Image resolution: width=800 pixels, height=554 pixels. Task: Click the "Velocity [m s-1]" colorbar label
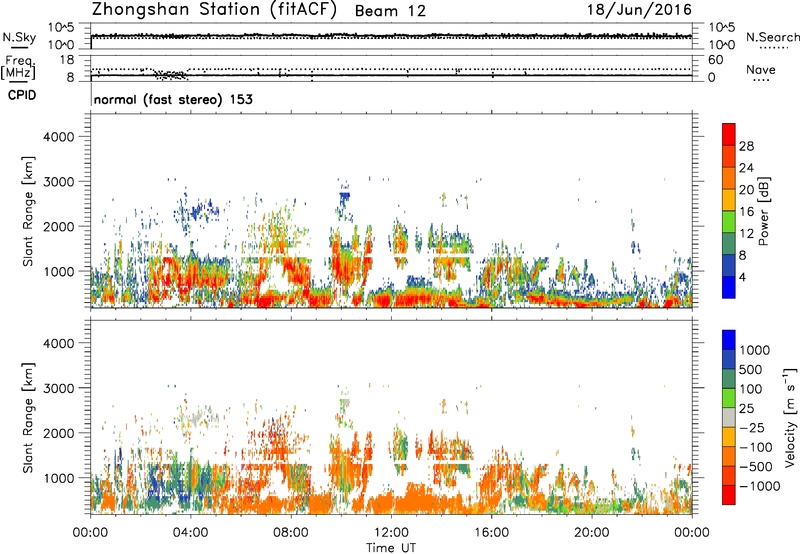tap(790, 417)
